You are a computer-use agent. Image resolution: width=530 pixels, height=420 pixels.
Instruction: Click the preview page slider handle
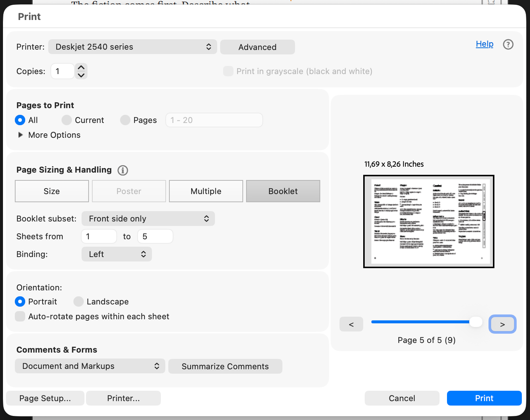(476, 322)
